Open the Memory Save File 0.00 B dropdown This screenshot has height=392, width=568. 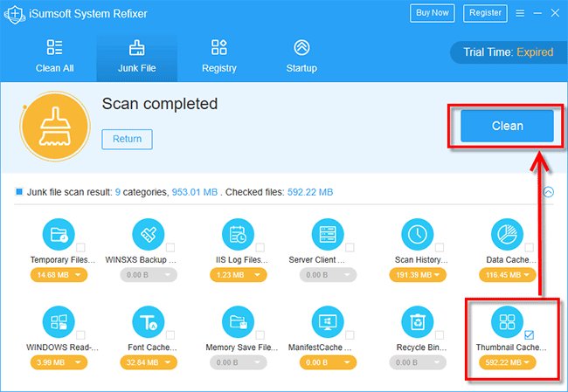(239, 362)
